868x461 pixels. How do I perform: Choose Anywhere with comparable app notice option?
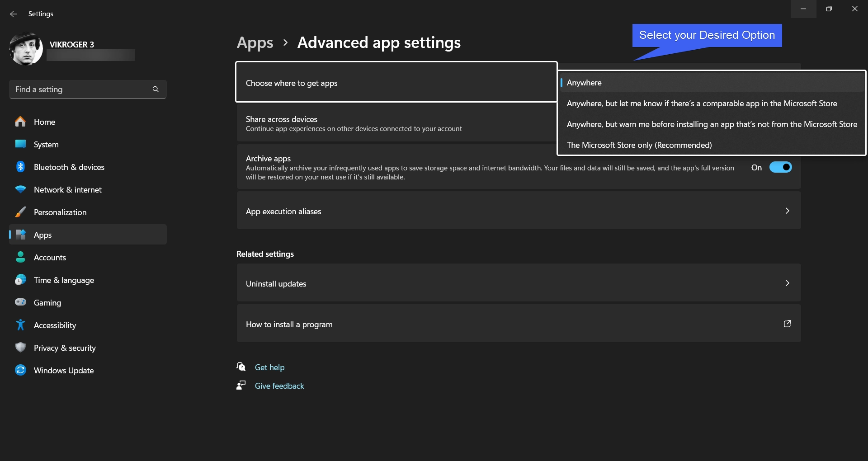coord(712,103)
